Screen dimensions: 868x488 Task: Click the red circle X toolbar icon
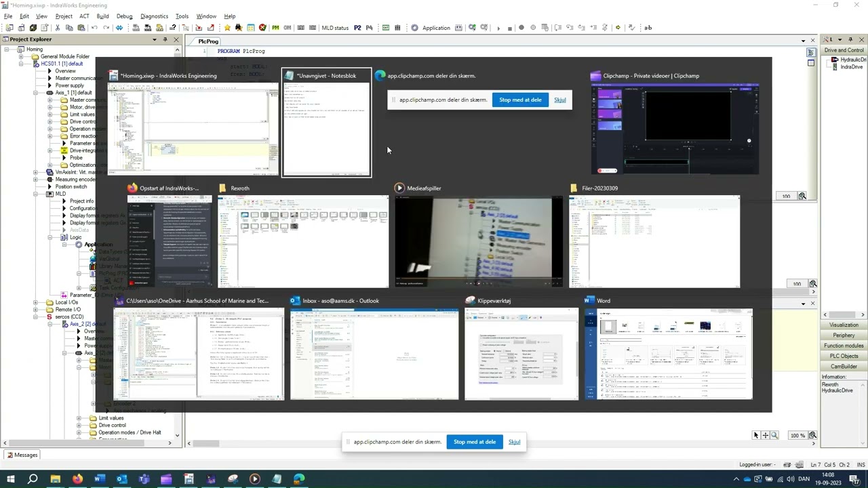(x=262, y=28)
